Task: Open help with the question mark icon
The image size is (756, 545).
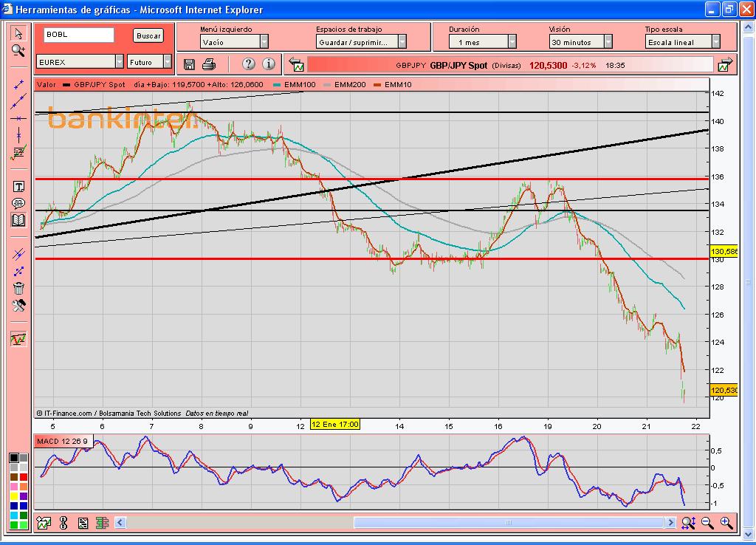Action: coord(249,64)
